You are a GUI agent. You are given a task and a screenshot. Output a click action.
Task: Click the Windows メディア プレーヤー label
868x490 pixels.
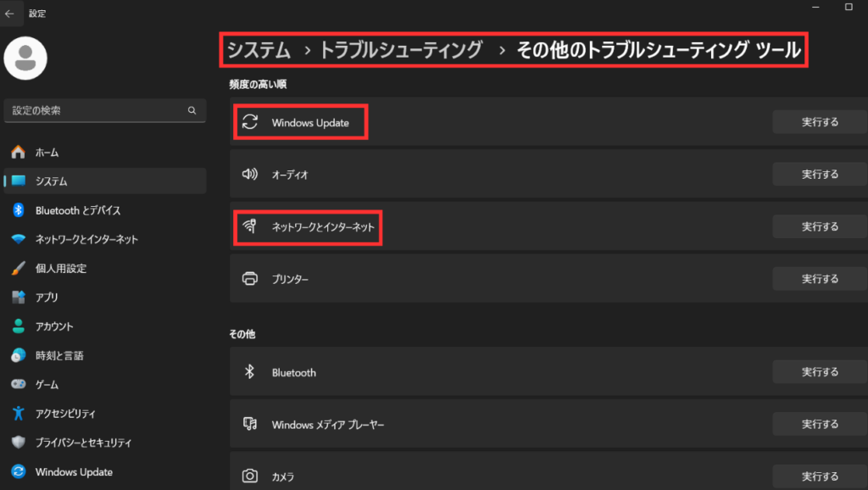click(x=328, y=425)
